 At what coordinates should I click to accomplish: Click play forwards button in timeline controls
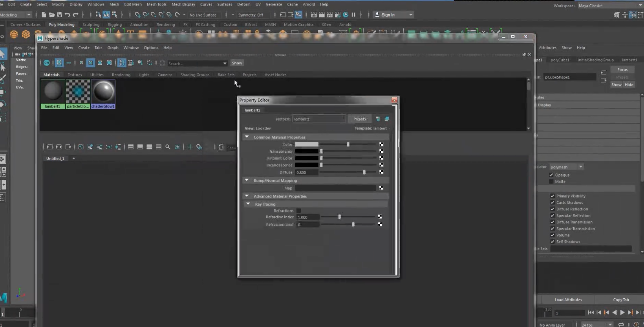click(x=622, y=312)
